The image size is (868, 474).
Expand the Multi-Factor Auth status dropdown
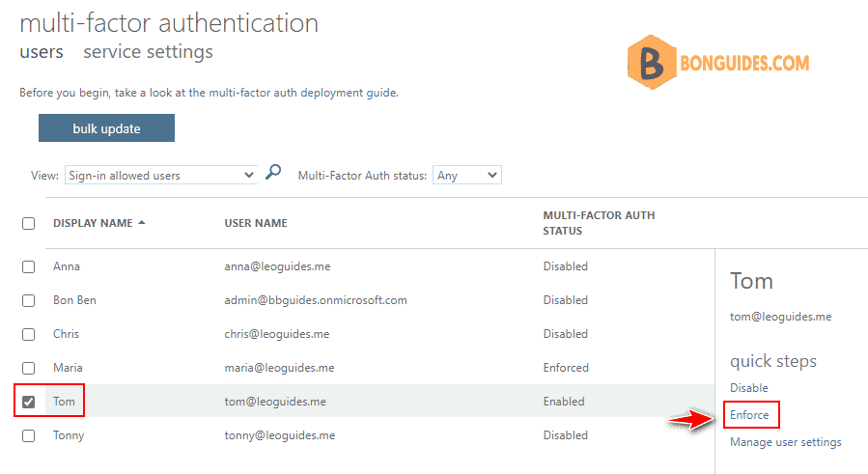pos(466,176)
